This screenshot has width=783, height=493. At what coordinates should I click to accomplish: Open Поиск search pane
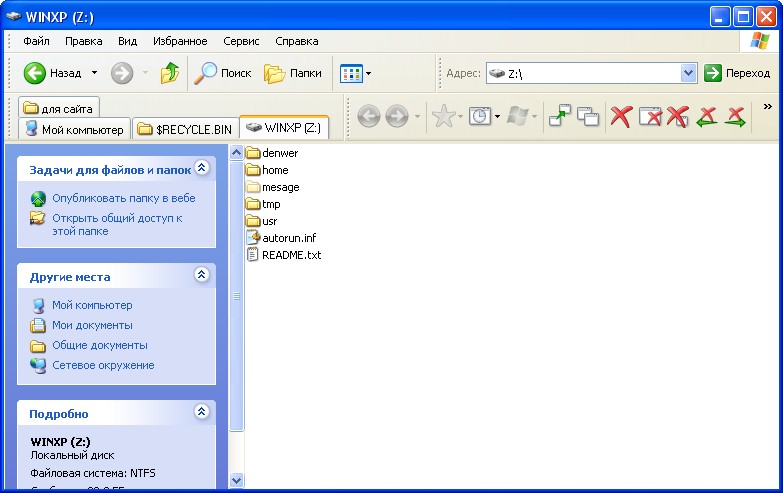click(x=223, y=73)
